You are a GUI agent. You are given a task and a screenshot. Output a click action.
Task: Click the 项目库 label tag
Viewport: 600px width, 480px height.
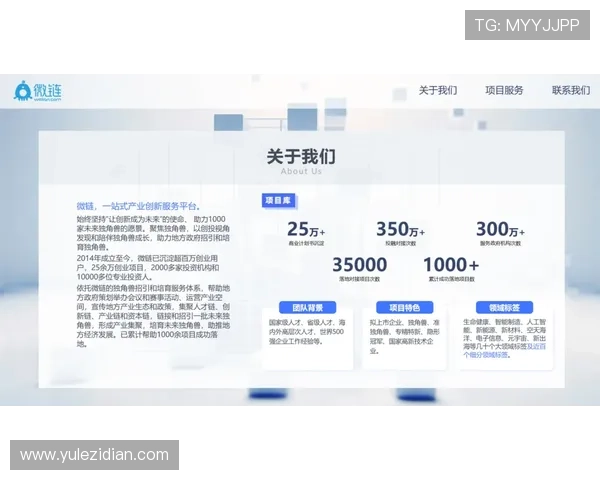pos(279,201)
